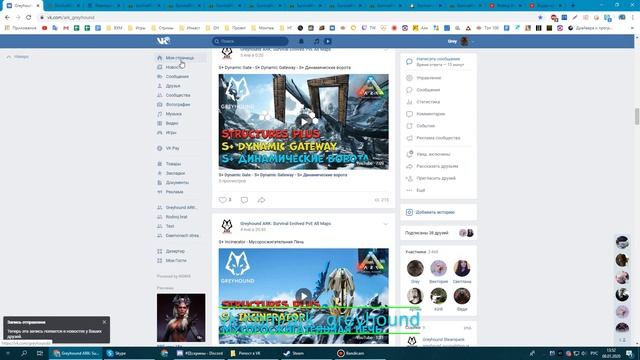Screen dimensions: 640x360
Task: Open the post options chevron on the Incinerator post
Action: point(385,224)
